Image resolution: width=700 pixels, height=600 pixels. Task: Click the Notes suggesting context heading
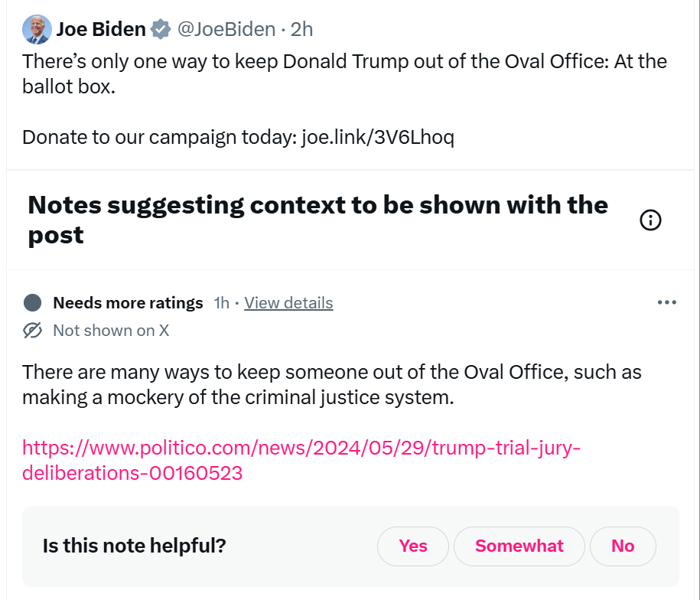[317, 220]
